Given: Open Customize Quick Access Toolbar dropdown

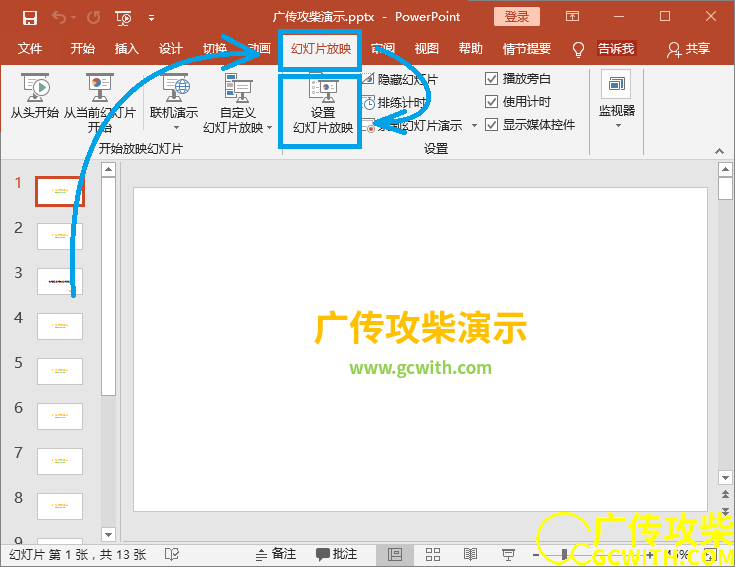Looking at the screenshot, I should [x=151, y=18].
